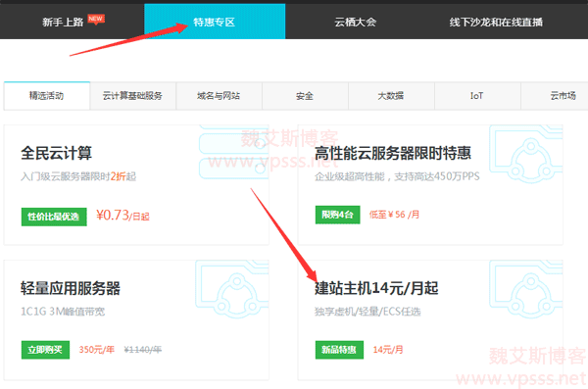
Task: Go to the 云栖大会 tab
Action: pyautogui.click(x=355, y=23)
